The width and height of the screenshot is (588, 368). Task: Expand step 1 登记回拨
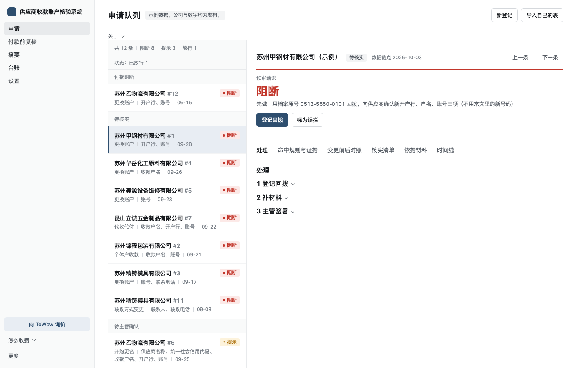pyautogui.click(x=276, y=184)
